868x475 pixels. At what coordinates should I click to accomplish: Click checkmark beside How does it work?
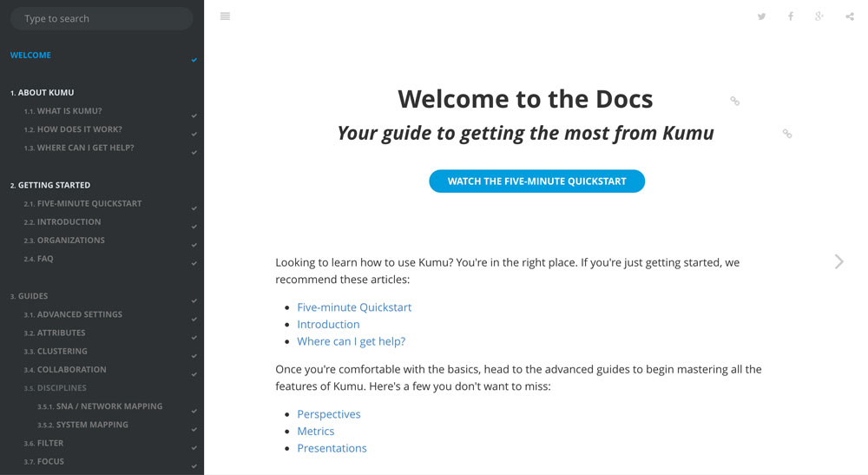pyautogui.click(x=194, y=134)
